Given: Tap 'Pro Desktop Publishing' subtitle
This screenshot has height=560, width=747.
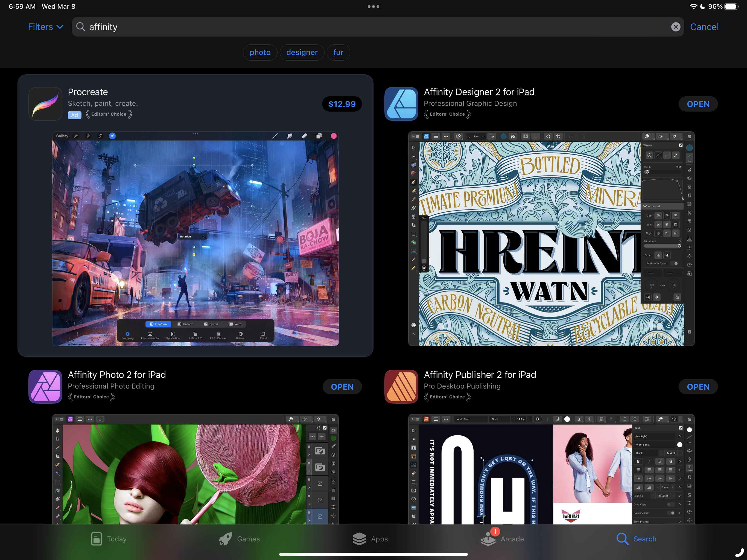Looking at the screenshot, I should [462, 386].
